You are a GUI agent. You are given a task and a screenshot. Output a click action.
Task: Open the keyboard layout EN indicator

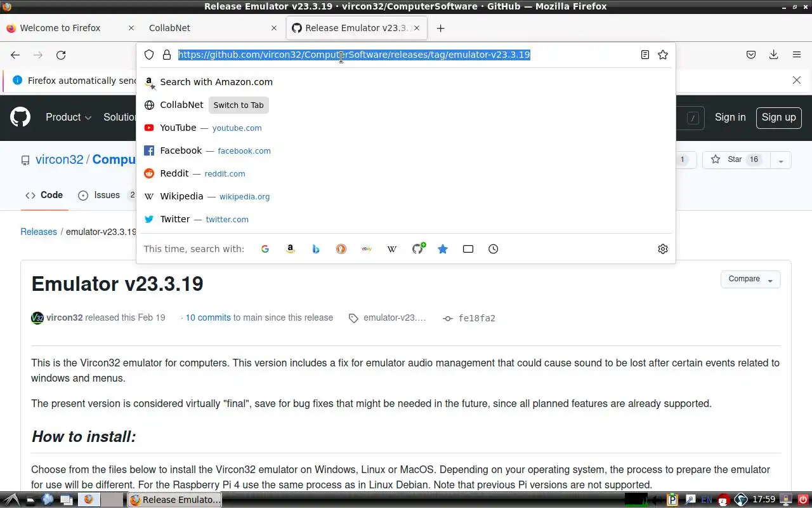[706, 500]
